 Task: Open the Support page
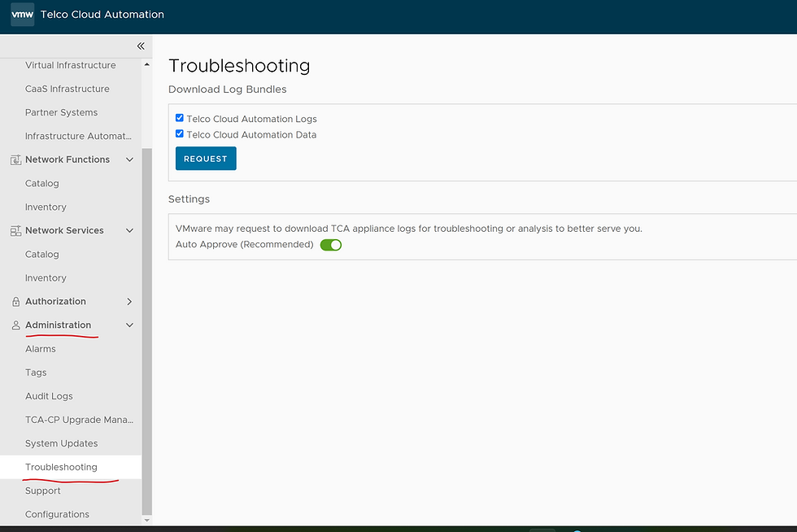(43, 491)
